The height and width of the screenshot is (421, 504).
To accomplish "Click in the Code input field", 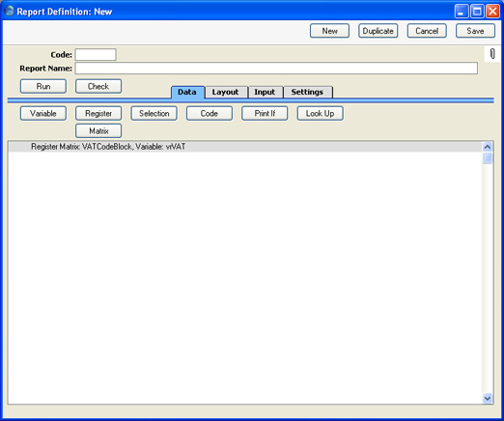I will coord(96,54).
